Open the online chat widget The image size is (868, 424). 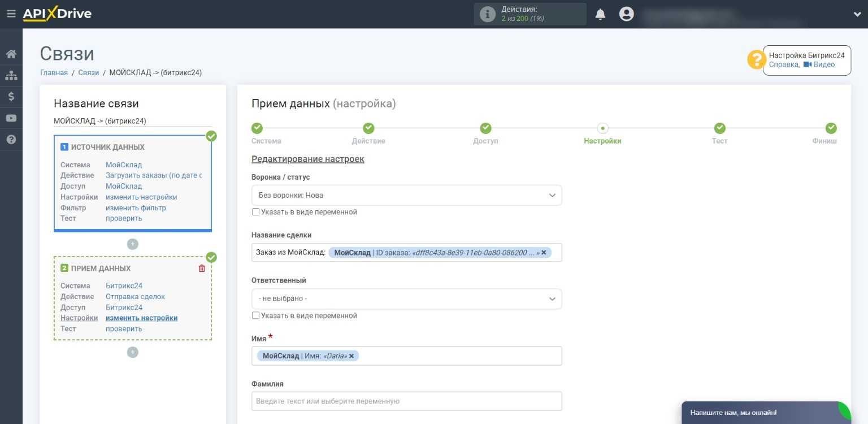[x=766, y=413]
